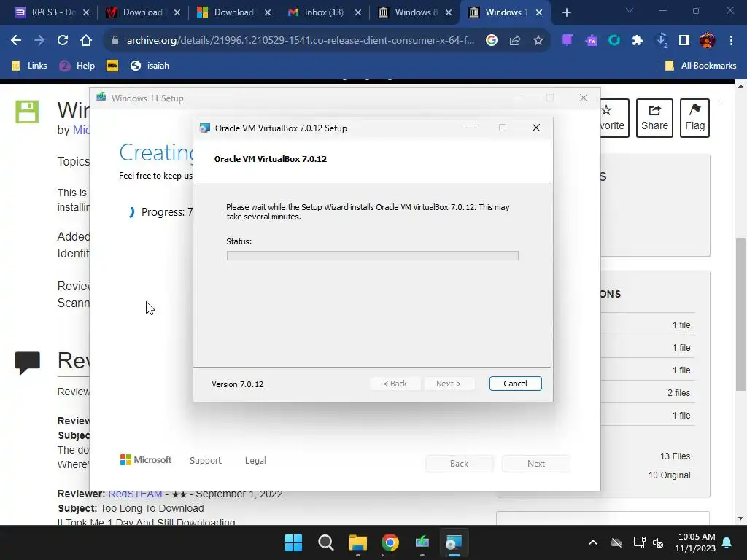Open File Explorer from the taskbar
This screenshot has height=560, width=747.
[357, 542]
